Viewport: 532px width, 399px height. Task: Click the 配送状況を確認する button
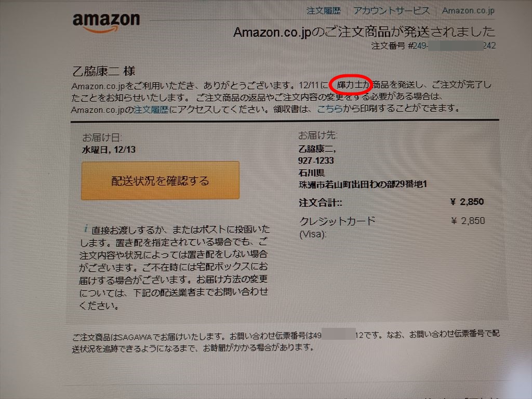[160, 180]
